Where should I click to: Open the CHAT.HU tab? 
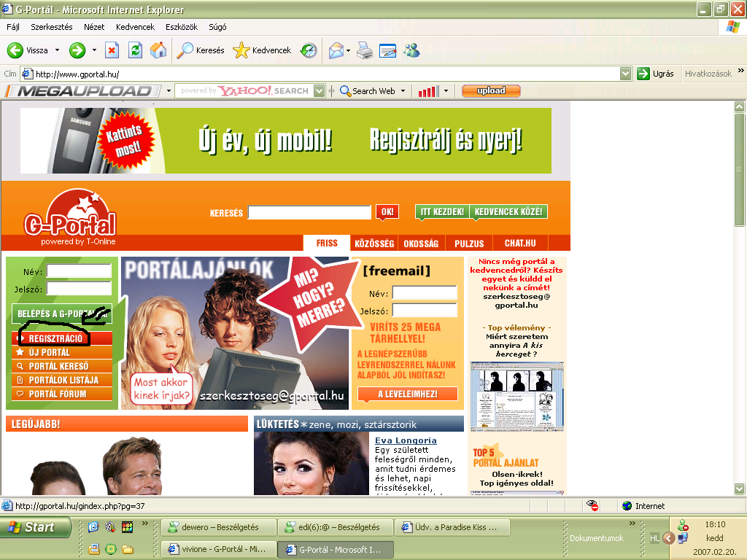click(520, 244)
